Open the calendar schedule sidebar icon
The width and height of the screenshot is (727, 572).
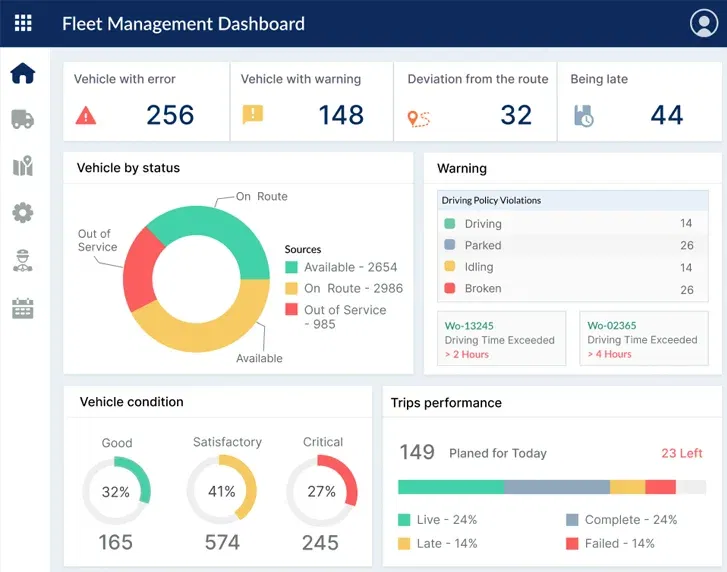[22, 308]
